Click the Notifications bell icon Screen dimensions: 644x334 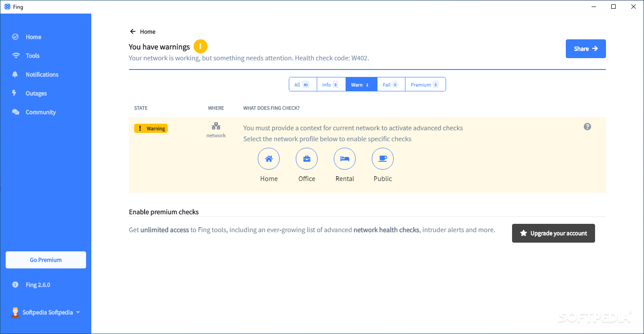coord(15,75)
